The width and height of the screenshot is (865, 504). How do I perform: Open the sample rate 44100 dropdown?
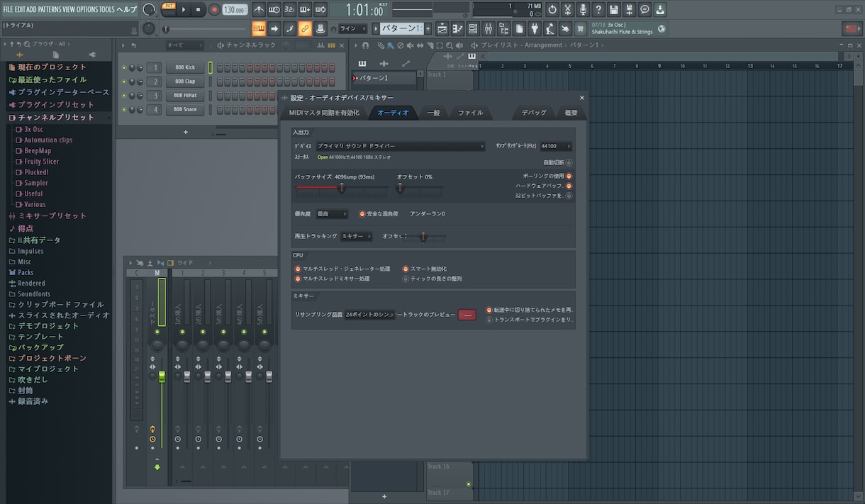pyautogui.click(x=555, y=146)
